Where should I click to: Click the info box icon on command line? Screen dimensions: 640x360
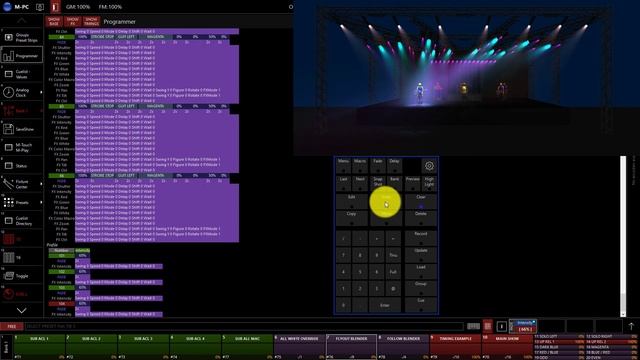click(x=502, y=326)
